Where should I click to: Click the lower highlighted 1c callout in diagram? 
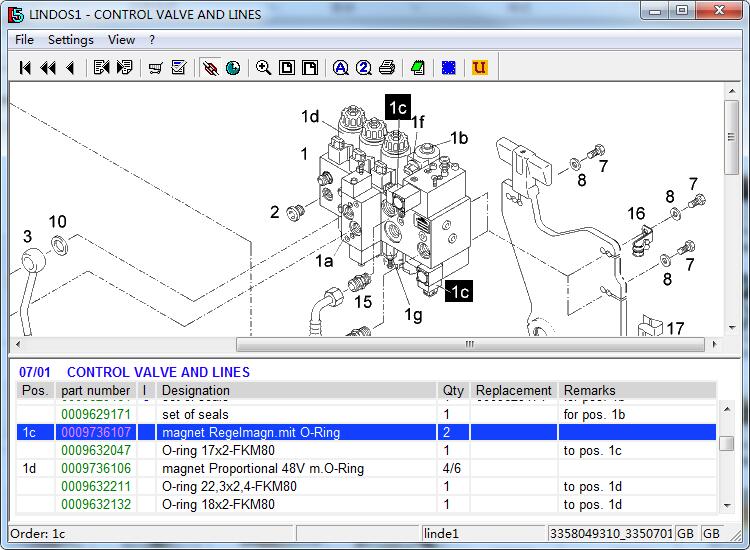tap(459, 291)
